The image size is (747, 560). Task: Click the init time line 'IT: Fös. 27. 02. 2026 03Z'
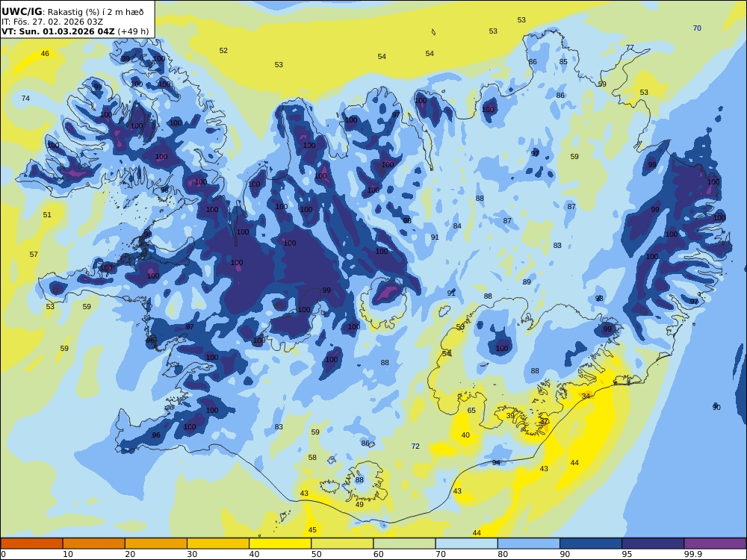pos(52,22)
